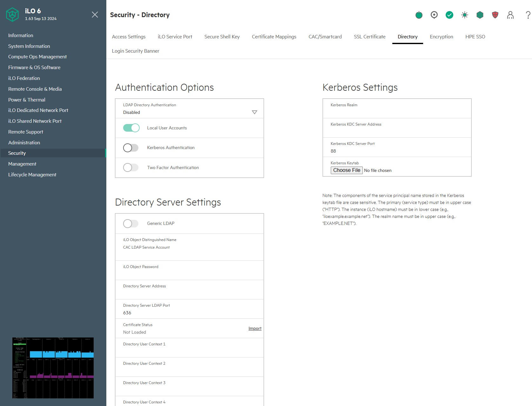The width and height of the screenshot is (532, 406).
Task: Click the UID indicator target icon
Action: pyautogui.click(x=434, y=15)
